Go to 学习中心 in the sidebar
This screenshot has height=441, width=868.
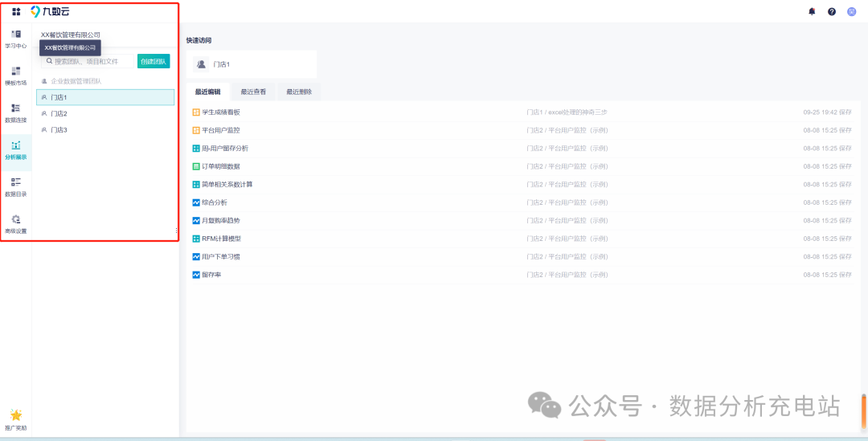(x=16, y=39)
